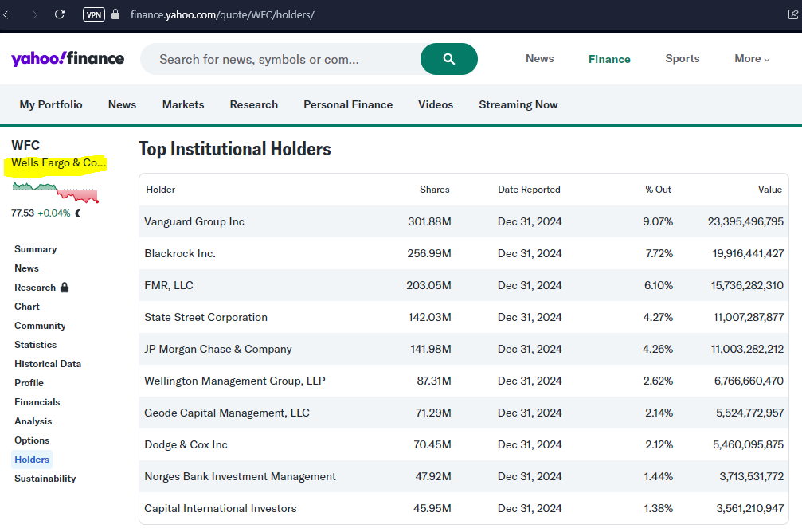Select the Holders sidebar item
The image size is (802, 532).
(32, 460)
